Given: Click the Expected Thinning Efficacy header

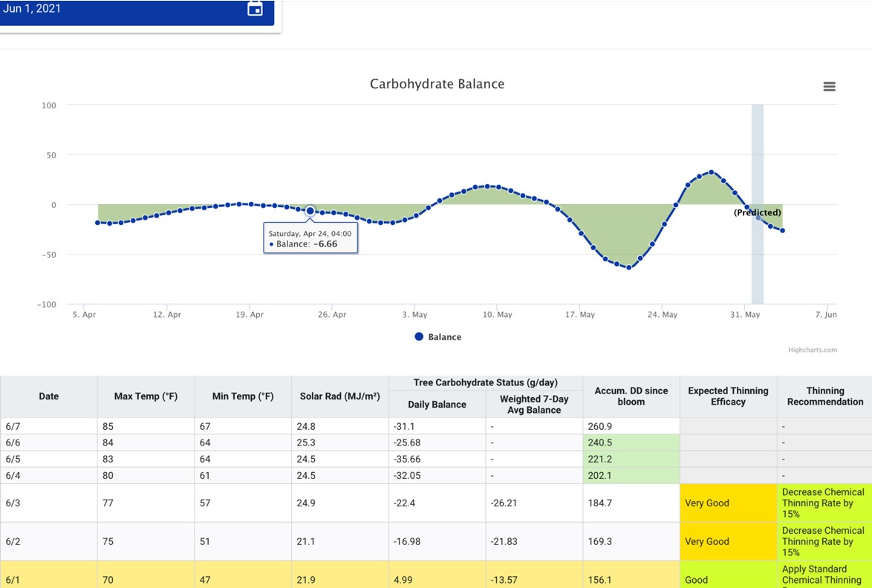Looking at the screenshot, I should point(728,396).
